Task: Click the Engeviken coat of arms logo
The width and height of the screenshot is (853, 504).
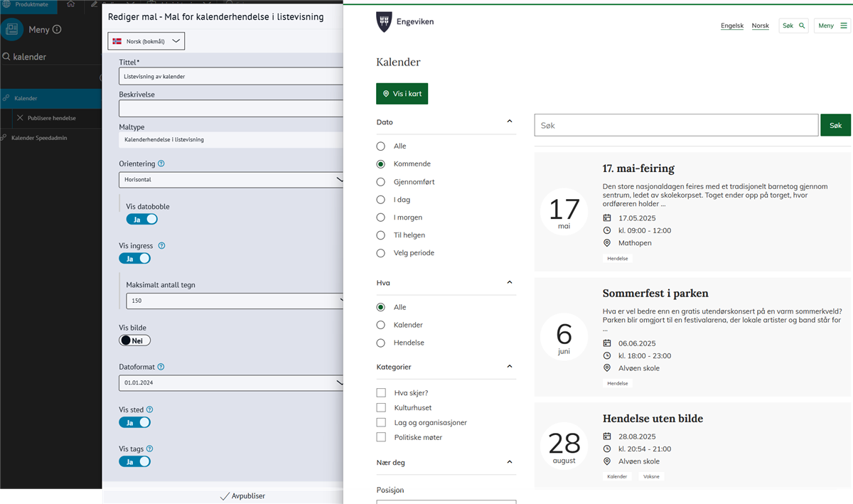Action: 383,22
